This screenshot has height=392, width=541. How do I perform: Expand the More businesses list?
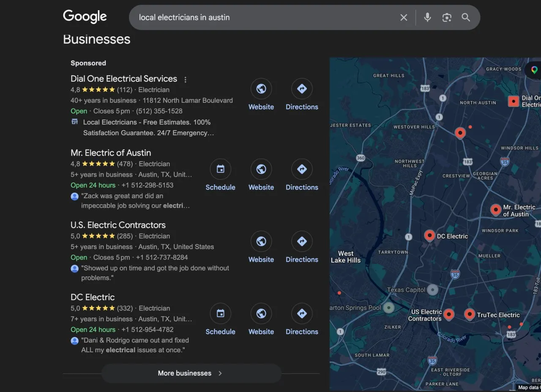click(x=191, y=373)
